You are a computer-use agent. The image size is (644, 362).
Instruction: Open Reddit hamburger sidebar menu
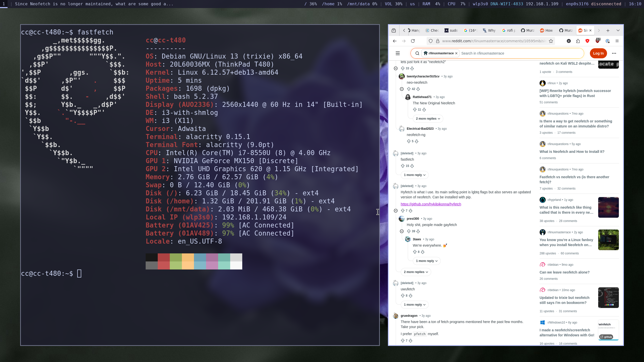pos(398,53)
